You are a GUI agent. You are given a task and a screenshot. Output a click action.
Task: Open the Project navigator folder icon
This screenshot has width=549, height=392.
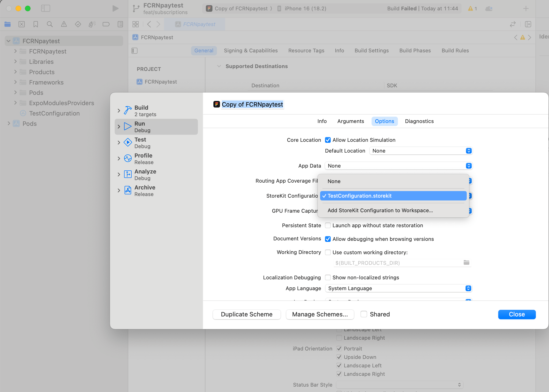(8, 24)
